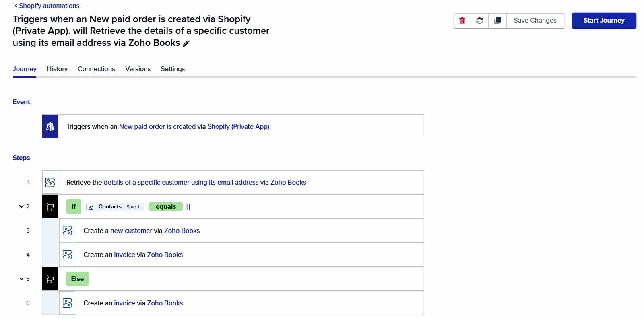Screen dimensions: 644x319
Task: Click the Zoho Books icon on step 3
Action: tap(67, 231)
